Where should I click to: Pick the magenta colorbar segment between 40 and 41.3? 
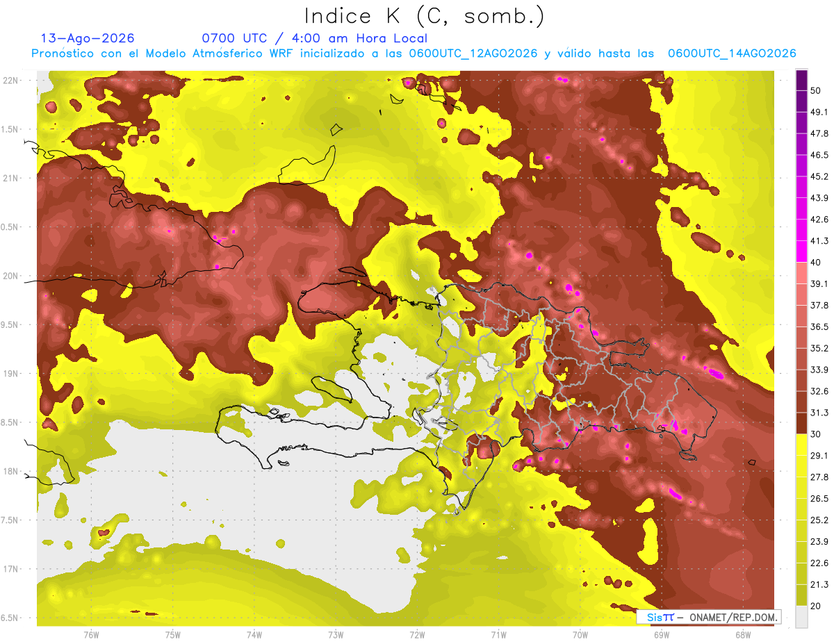tap(801, 251)
